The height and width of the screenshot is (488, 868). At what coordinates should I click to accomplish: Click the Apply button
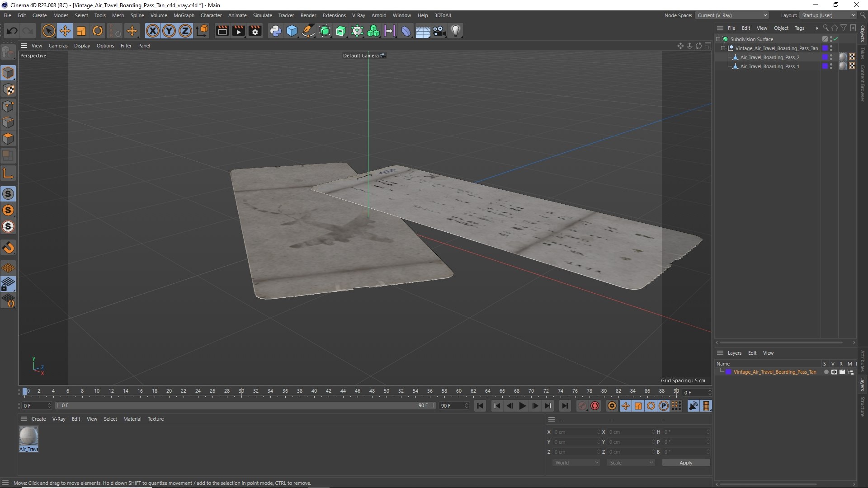coord(686,463)
